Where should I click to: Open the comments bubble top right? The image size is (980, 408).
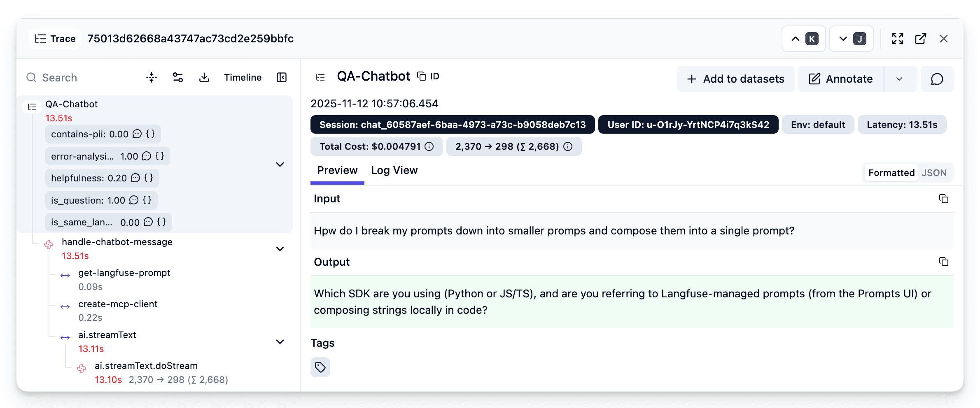click(x=937, y=79)
